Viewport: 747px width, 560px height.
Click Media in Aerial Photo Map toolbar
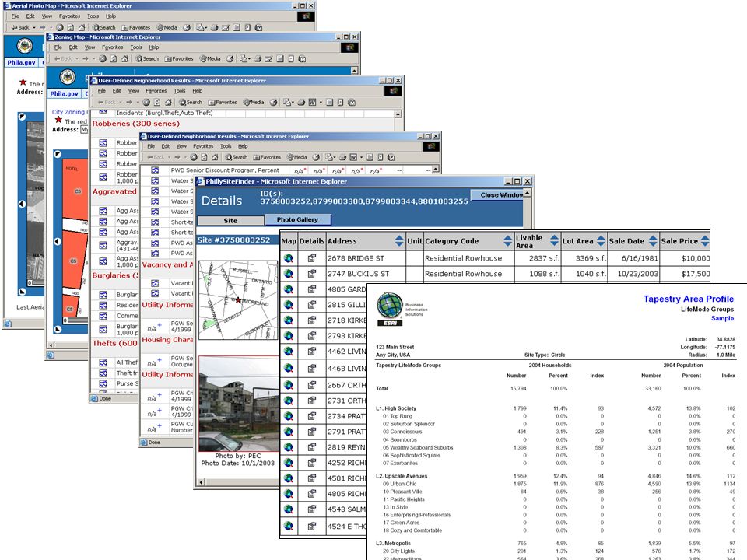click(x=167, y=28)
